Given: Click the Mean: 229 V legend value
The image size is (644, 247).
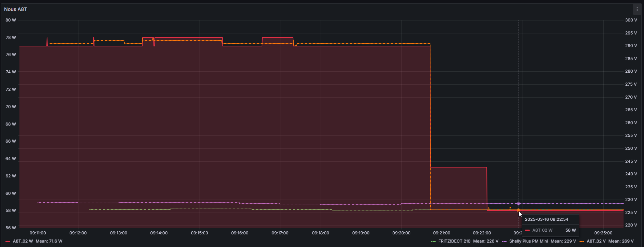Looking at the screenshot, I should [x=563, y=241].
